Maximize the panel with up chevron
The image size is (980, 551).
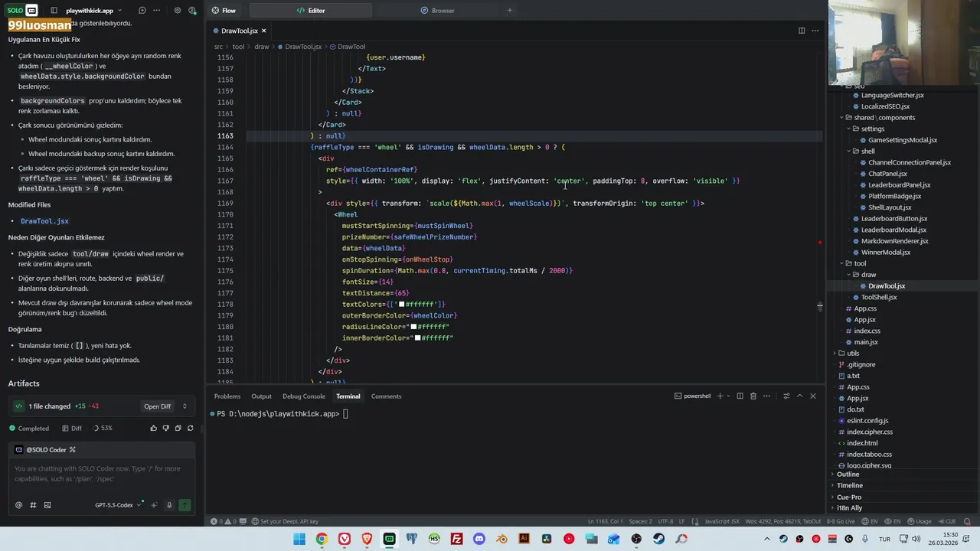click(x=799, y=396)
